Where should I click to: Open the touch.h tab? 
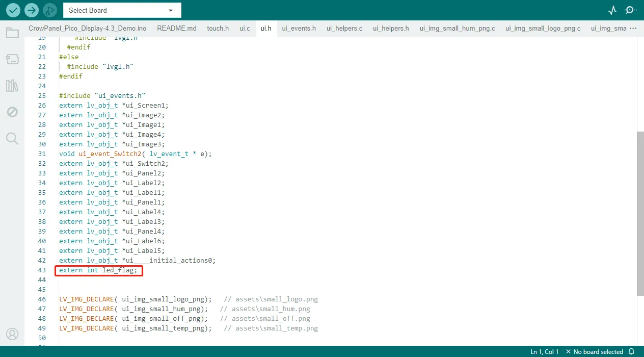click(x=218, y=29)
